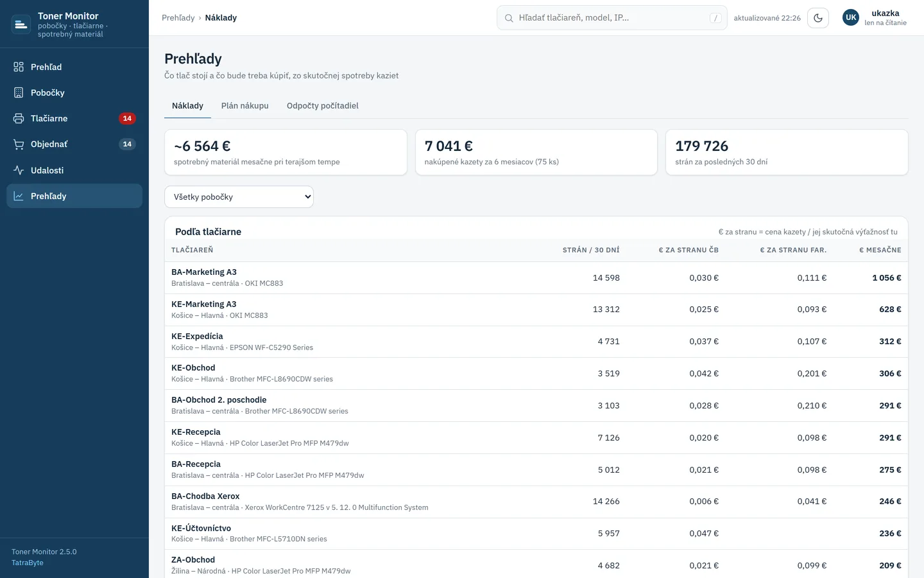Image resolution: width=924 pixels, height=578 pixels.
Task: Select the BA-Recepcia printer row
Action: [536, 470]
